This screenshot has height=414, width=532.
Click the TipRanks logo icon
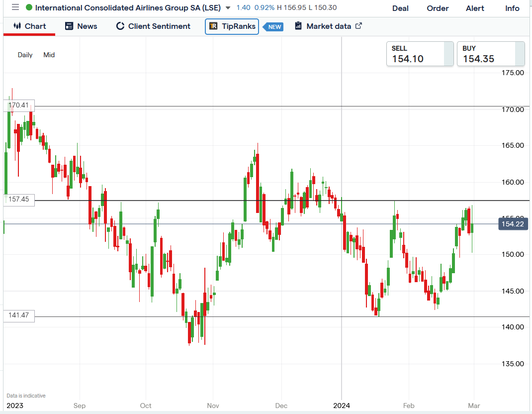tap(213, 26)
